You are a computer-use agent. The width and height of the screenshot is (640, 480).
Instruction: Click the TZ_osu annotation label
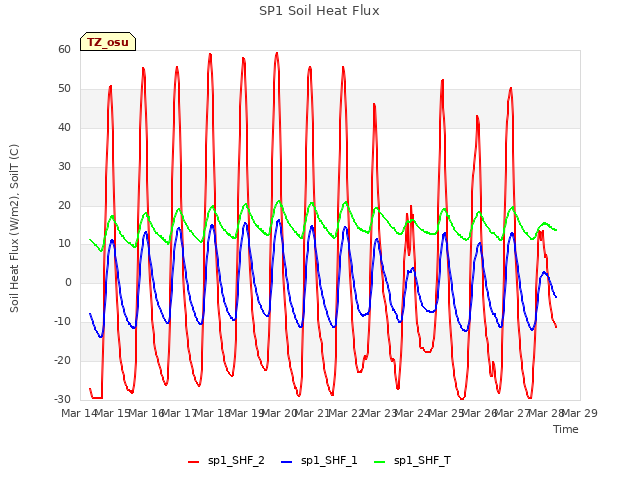[x=108, y=42]
